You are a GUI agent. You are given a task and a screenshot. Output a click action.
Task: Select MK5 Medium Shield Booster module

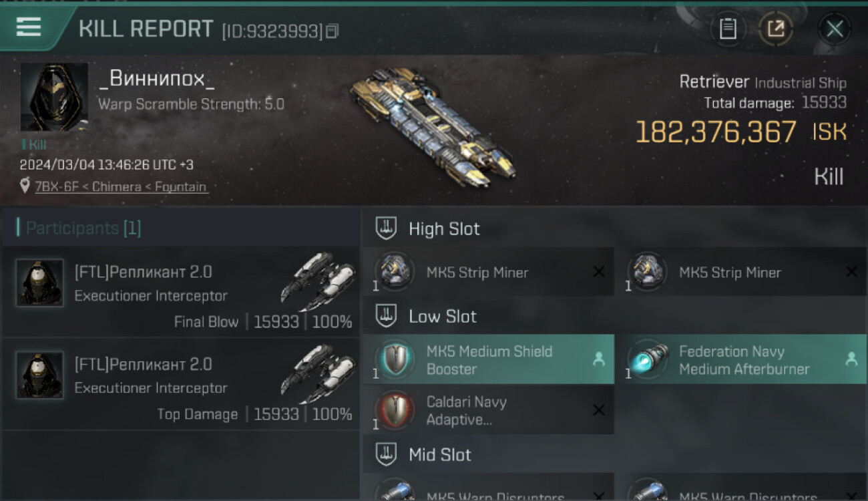[488, 359]
